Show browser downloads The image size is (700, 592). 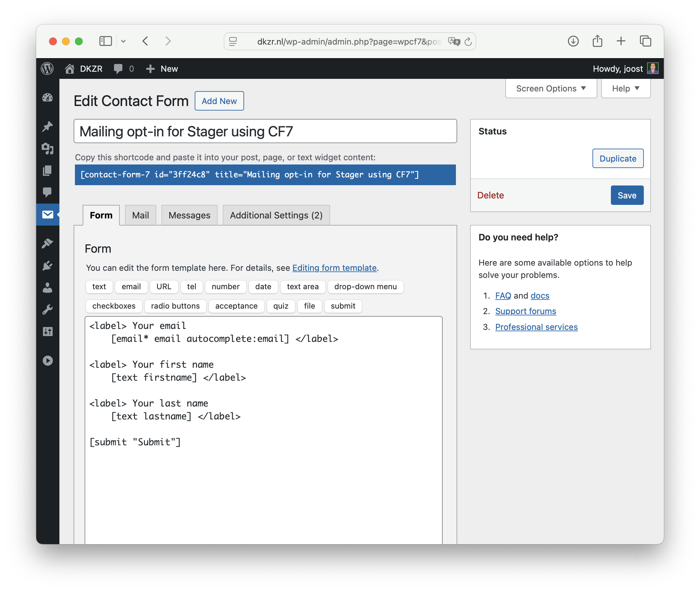573,41
